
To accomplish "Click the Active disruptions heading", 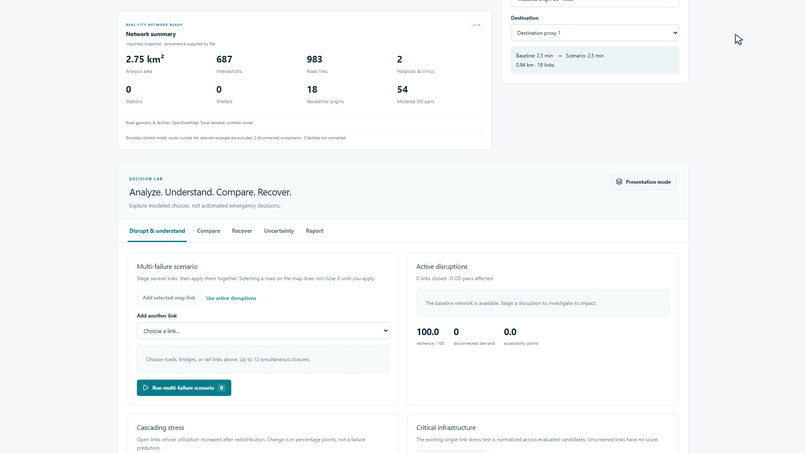I will click(442, 266).
